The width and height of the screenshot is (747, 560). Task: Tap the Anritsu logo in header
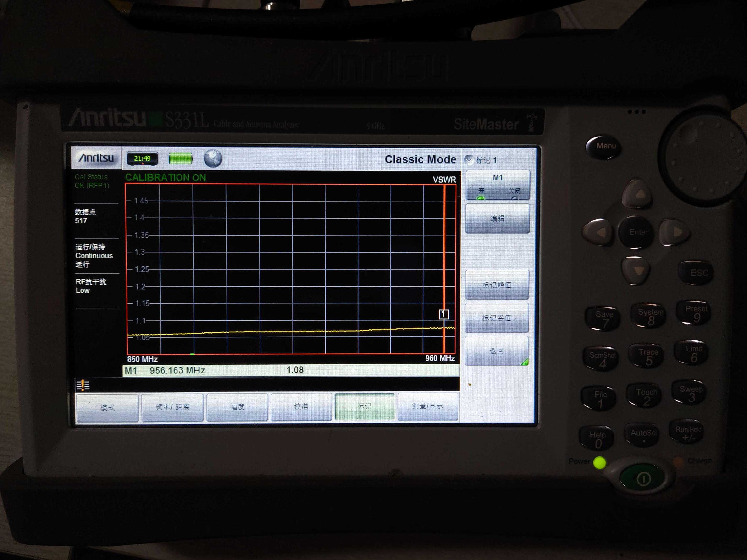tap(96, 158)
